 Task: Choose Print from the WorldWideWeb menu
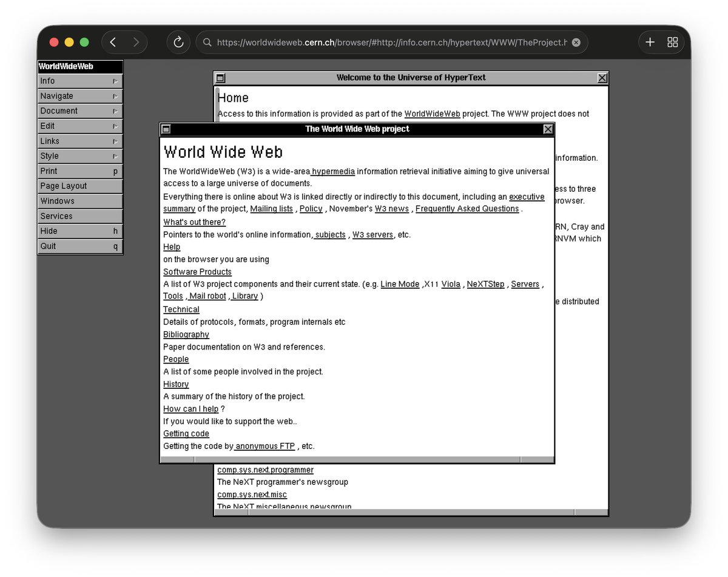[80, 171]
